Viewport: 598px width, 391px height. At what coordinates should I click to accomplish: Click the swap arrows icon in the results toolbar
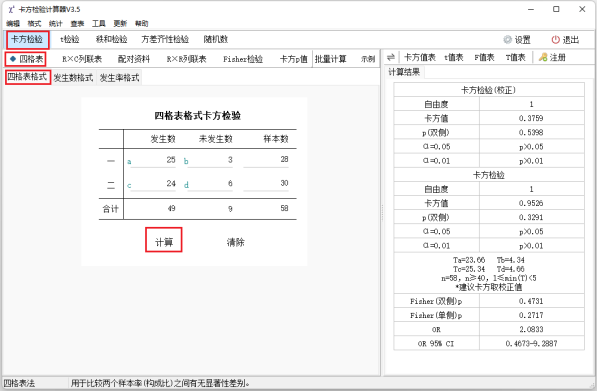coord(391,58)
